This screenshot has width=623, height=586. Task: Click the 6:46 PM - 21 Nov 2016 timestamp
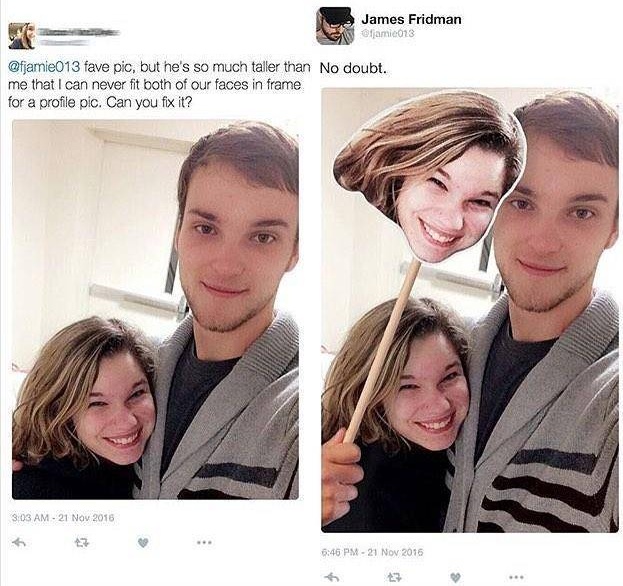click(x=372, y=552)
